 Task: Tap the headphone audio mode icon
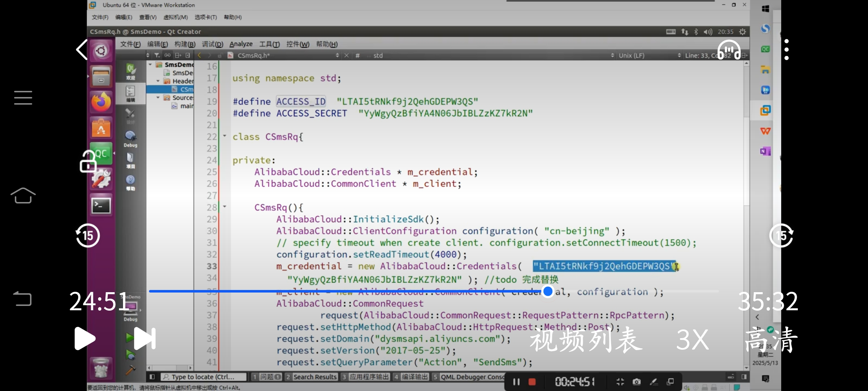[x=729, y=50]
